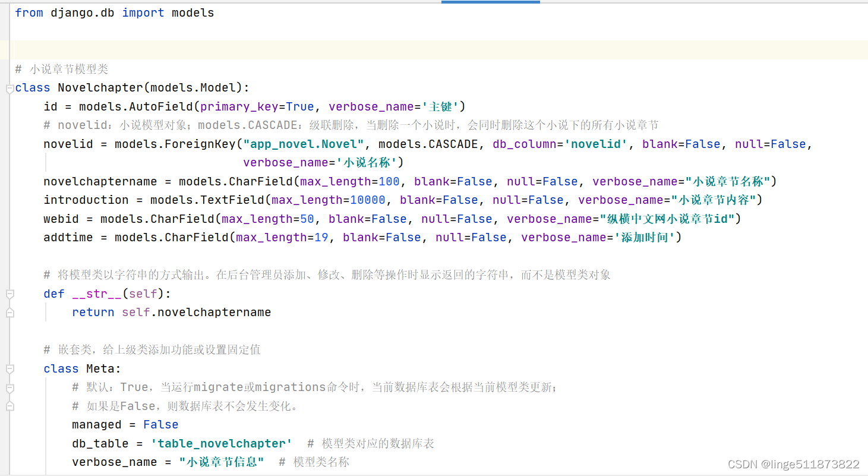Toggle fold marker beside 如果是False comment
The width and height of the screenshot is (868, 476).
[x=10, y=406]
